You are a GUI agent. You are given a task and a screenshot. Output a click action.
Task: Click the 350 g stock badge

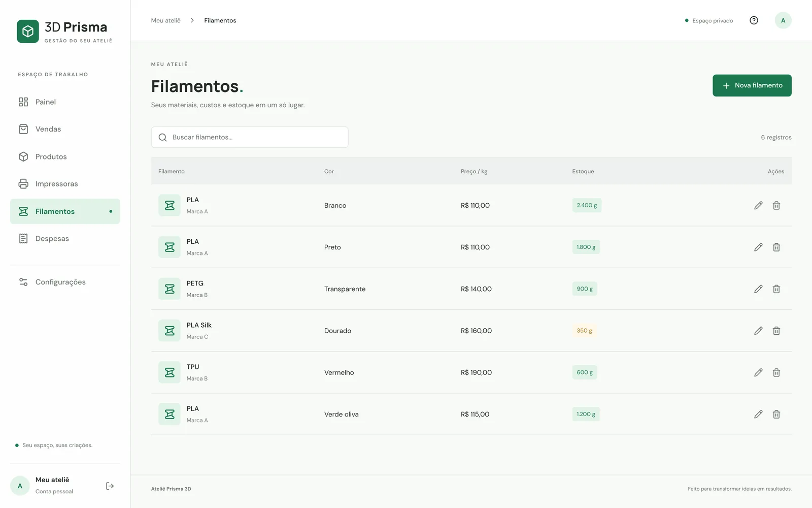(585, 331)
